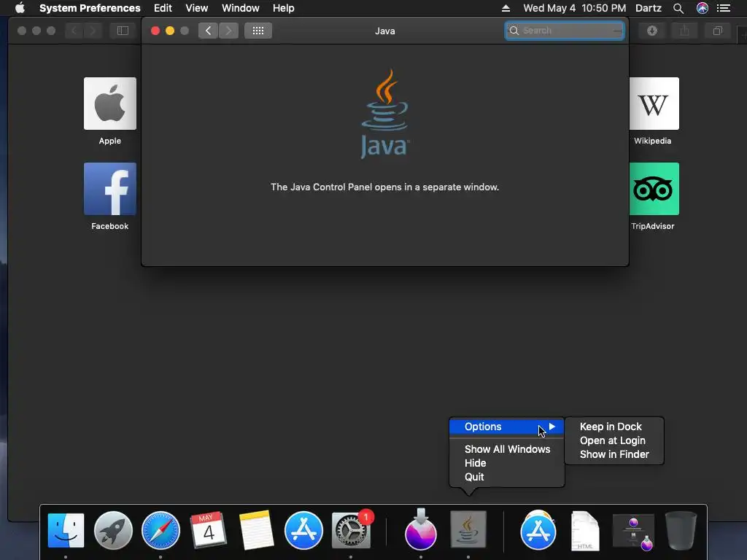Image resolution: width=747 pixels, height=560 pixels.
Task: Click the date and time clock
Action: pos(575,8)
